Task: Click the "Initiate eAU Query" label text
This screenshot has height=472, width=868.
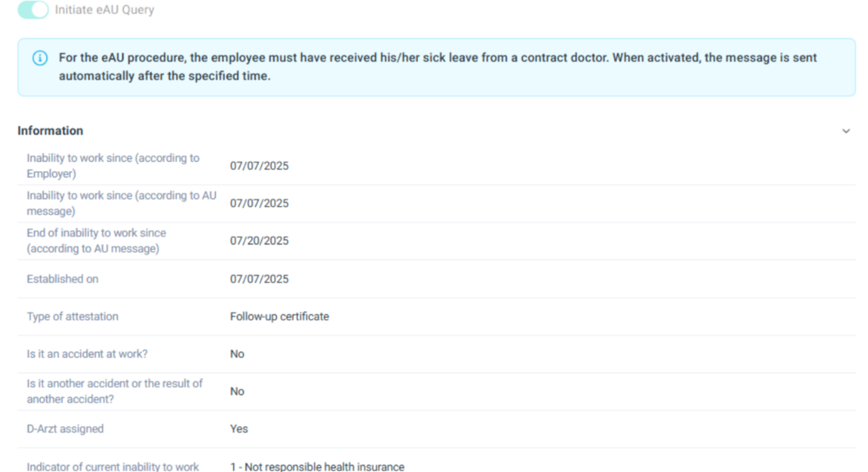Action: click(104, 10)
